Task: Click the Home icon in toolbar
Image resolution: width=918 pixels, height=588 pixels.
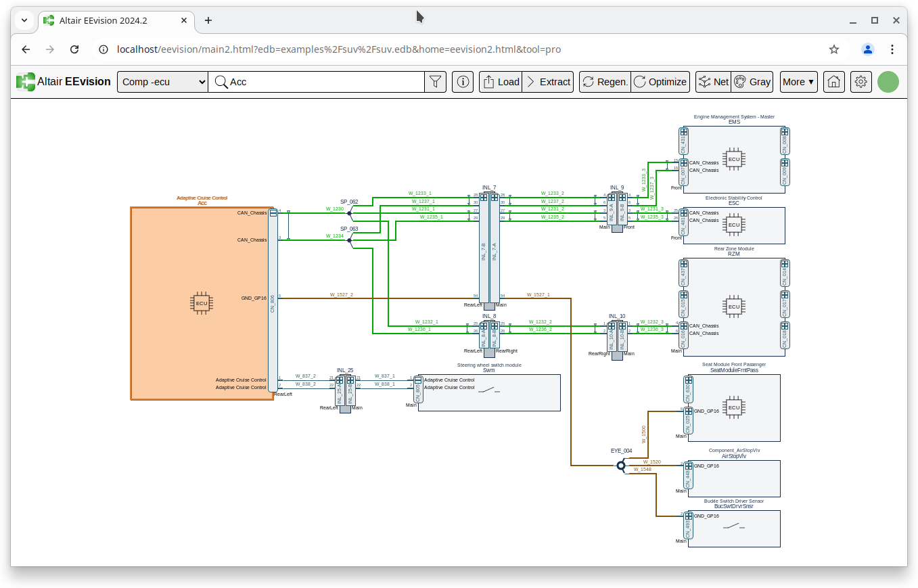Action: [833, 82]
